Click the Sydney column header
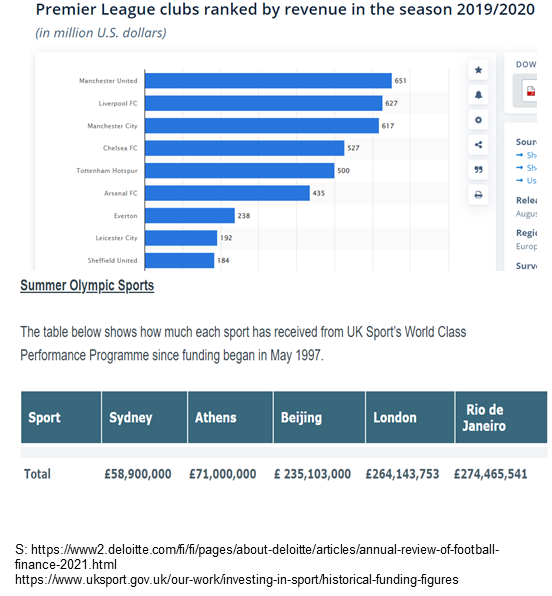Image resolution: width=552 pixels, height=596 pixels. 144,417
